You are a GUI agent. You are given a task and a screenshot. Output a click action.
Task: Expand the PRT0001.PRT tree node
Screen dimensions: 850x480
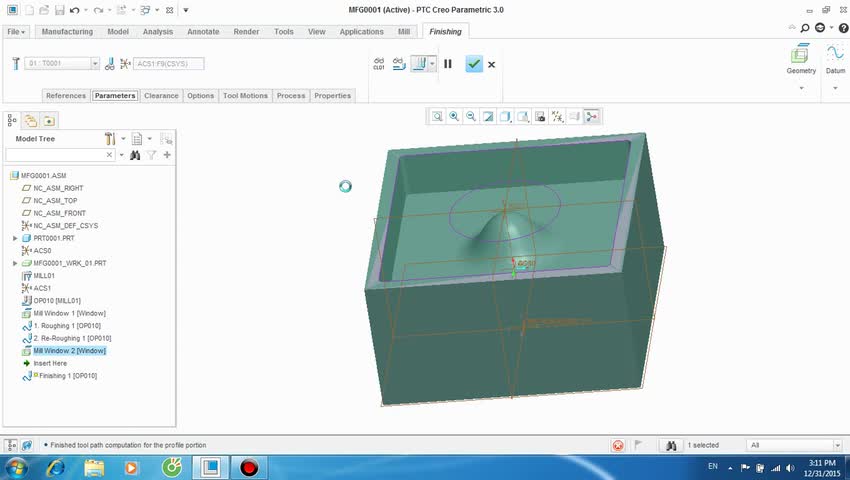[x=15, y=238]
